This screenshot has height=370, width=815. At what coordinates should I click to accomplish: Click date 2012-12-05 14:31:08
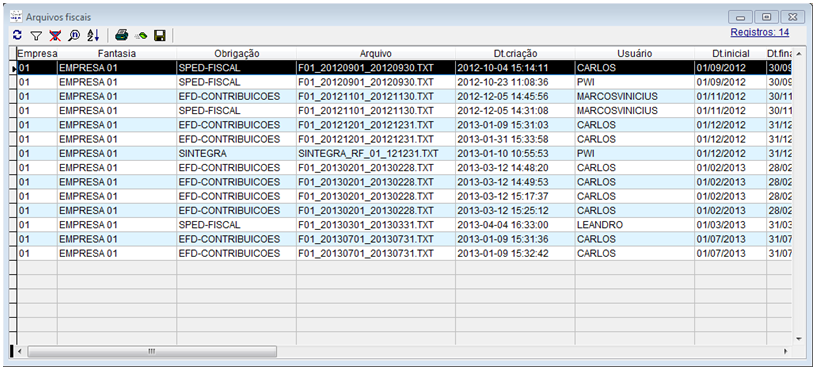tap(515, 111)
